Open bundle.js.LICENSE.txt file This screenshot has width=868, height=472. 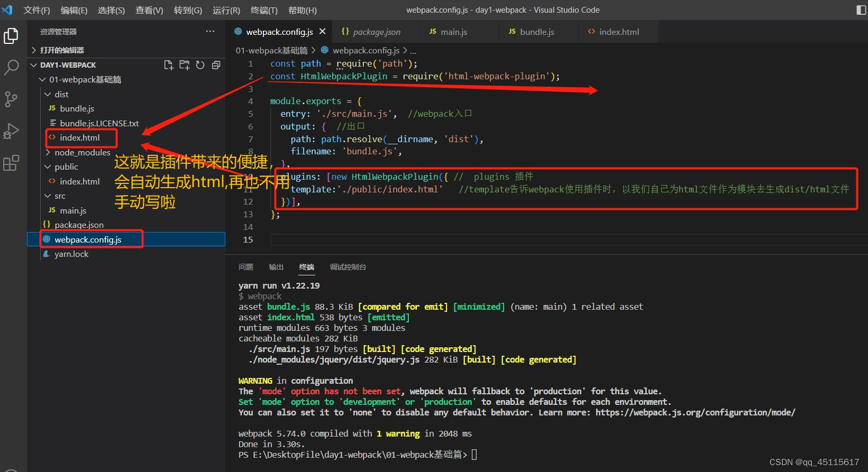(99, 123)
